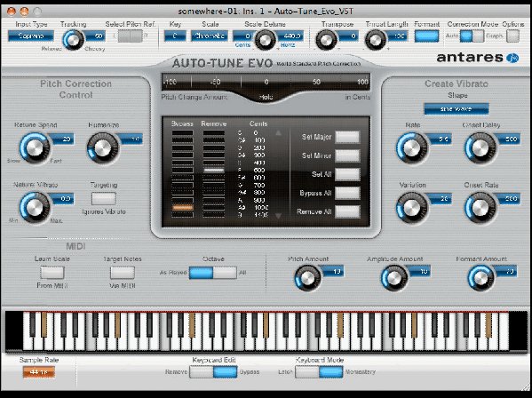
Task: Open the Key dropdown
Action: pyautogui.click(x=175, y=36)
